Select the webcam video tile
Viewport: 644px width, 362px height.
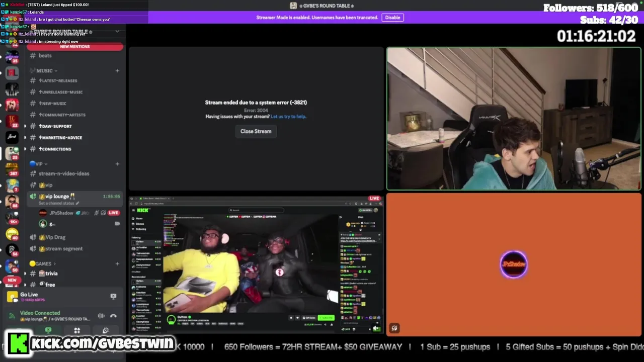coord(514,119)
